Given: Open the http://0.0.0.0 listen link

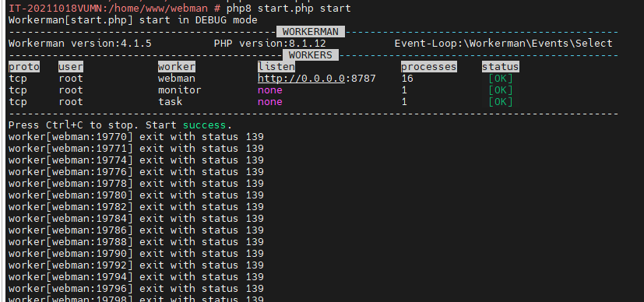Looking at the screenshot, I should (x=301, y=79).
